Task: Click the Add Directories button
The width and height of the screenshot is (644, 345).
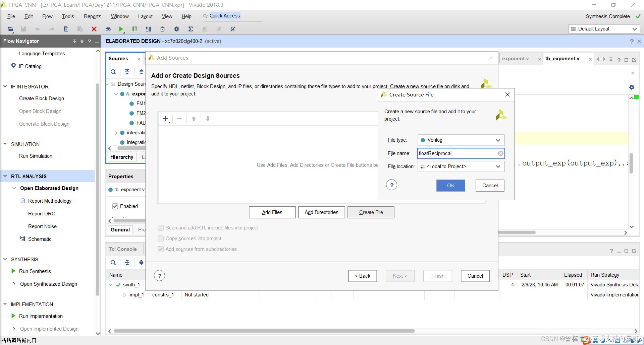Action: (x=321, y=212)
